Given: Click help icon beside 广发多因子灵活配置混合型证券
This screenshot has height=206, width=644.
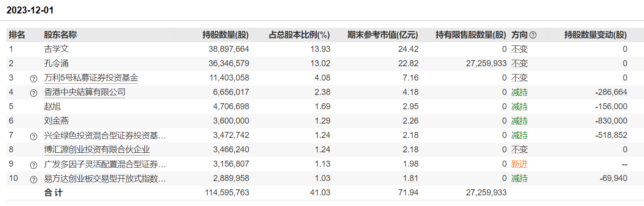Looking at the screenshot, I should click(33, 165).
